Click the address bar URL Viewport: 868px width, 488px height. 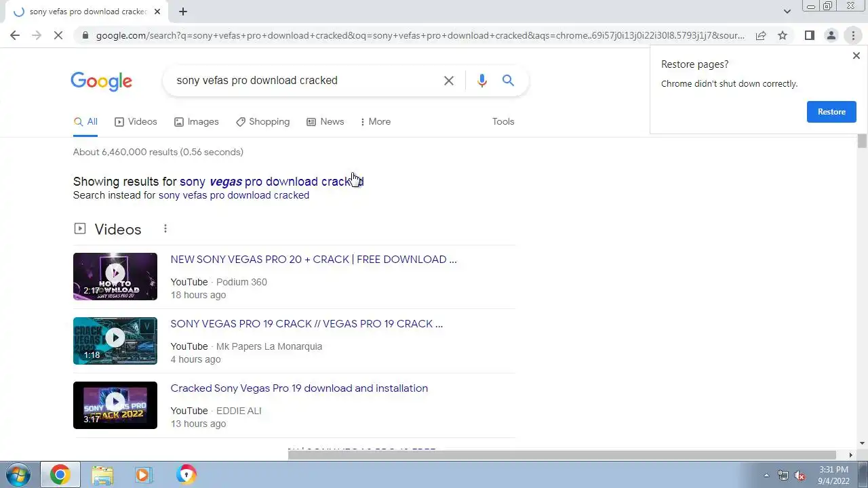[420, 35]
